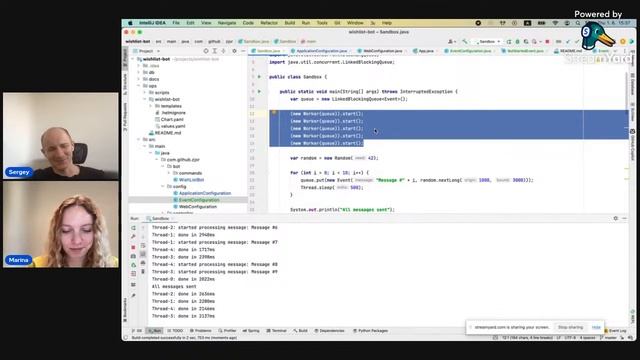The width and height of the screenshot is (640, 360).
Task: Click Hide in the sharing notification
Action: (596, 327)
